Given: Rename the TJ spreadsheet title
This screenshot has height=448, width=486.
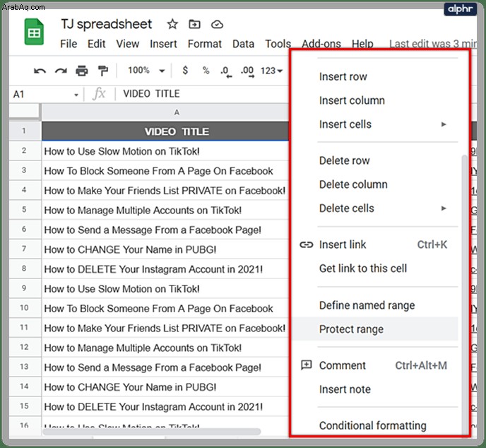Looking at the screenshot, I should point(106,24).
